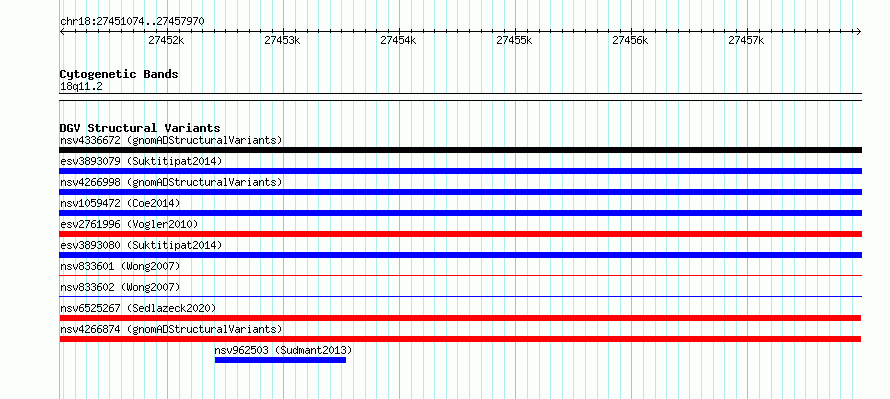Open the nsv1059472 (Coe2014) label
This screenshot has height=399, width=890.
120,203
